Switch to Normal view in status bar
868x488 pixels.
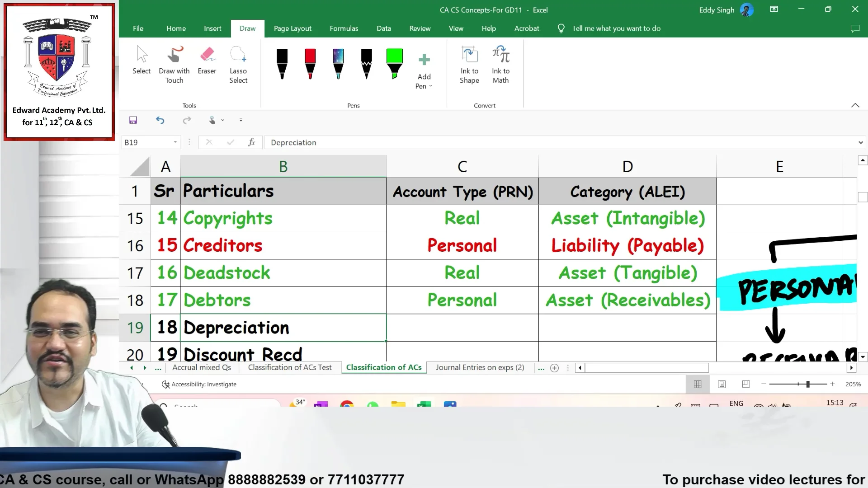(x=698, y=384)
